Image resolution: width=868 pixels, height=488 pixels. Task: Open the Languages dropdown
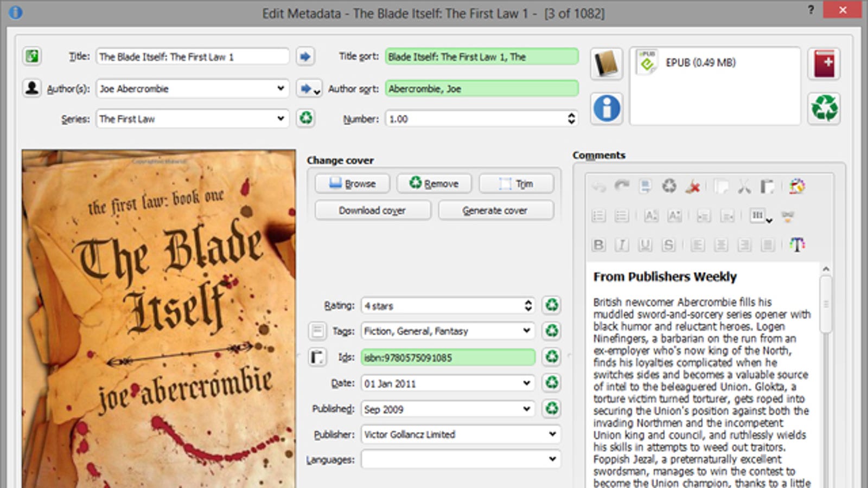552,459
